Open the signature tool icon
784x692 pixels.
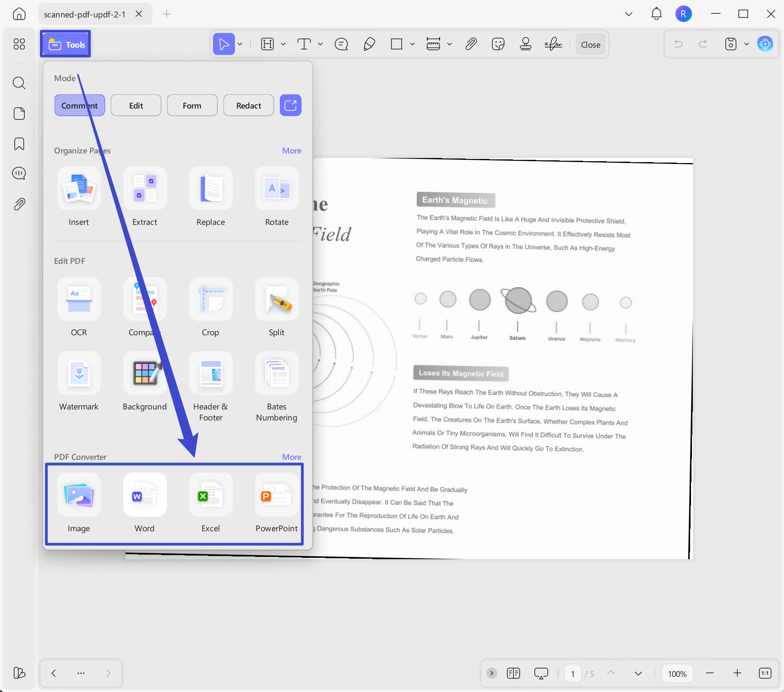click(553, 44)
